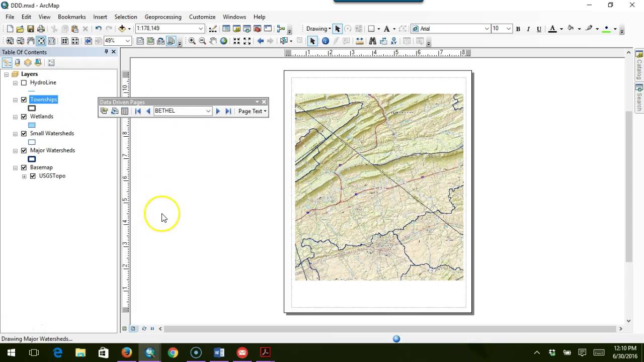Open the ArcToolbox red toolbox icon
Screen dimensions: 644x362
(x=257, y=29)
